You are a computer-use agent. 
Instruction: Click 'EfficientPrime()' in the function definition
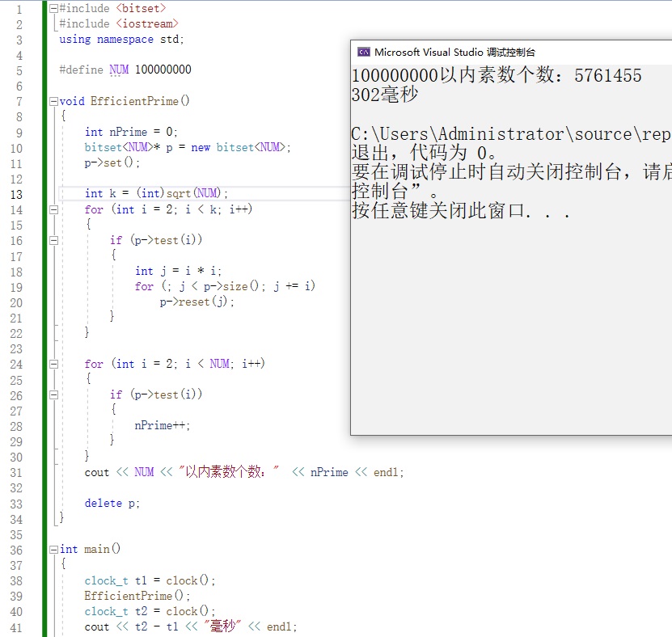point(140,101)
